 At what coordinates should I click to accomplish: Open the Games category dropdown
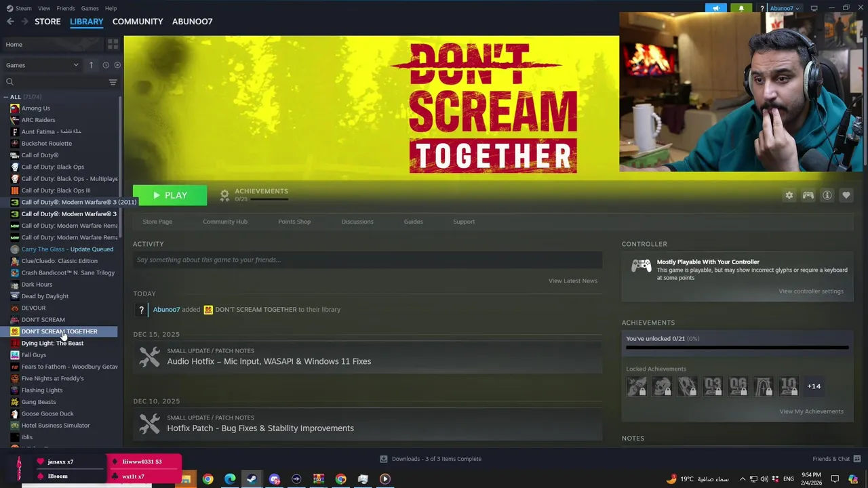pyautogui.click(x=42, y=65)
